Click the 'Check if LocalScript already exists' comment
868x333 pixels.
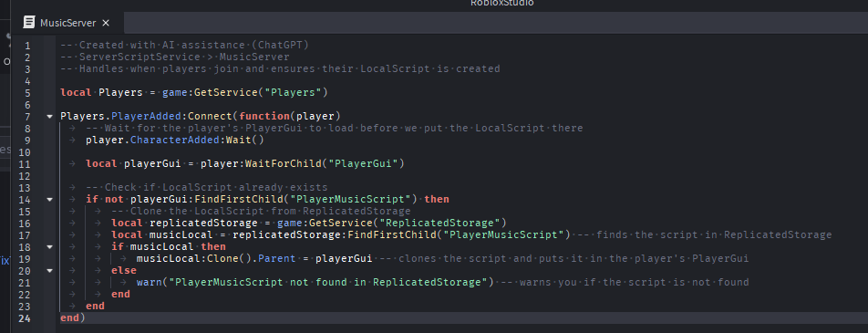pyautogui.click(x=207, y=187)
